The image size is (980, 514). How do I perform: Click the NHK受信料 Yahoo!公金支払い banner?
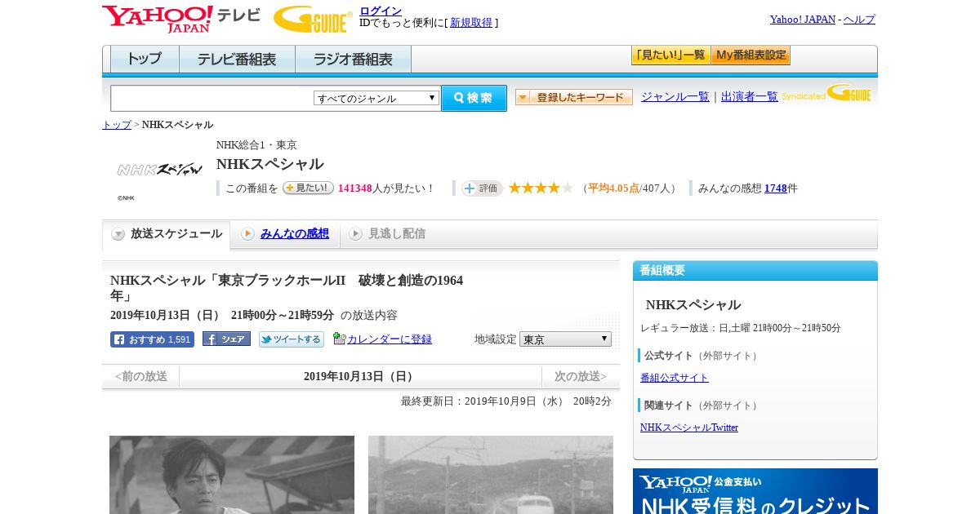755,491
